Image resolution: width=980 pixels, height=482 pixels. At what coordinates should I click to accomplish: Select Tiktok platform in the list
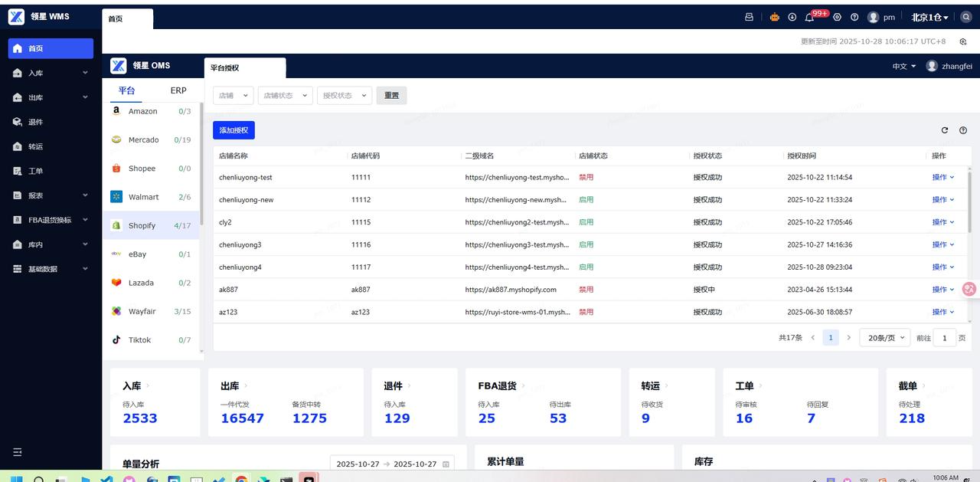(151, 339)
